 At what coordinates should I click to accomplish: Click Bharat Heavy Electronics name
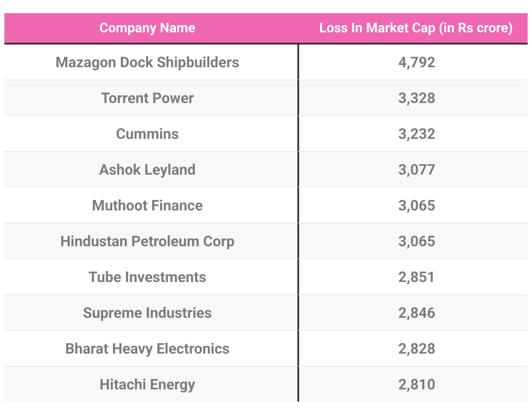(x=147, y=348)
